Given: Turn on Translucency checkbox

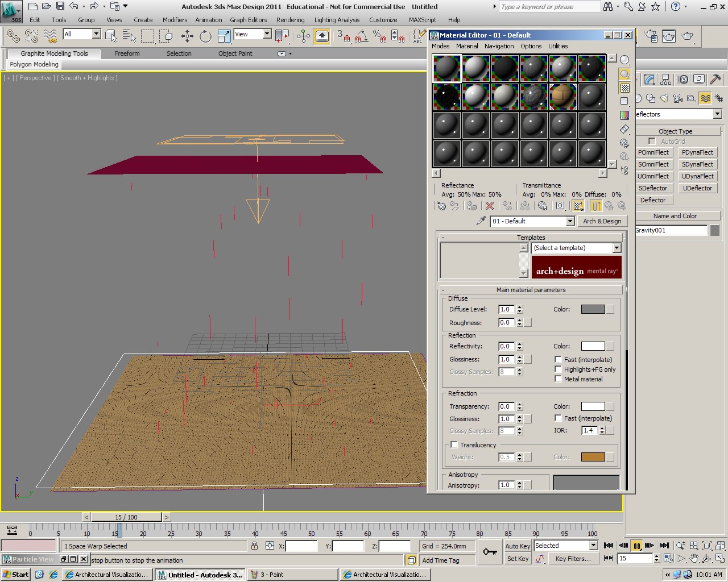Looking at the screenshot, I should pyautogui.click(x=454, y=444).
